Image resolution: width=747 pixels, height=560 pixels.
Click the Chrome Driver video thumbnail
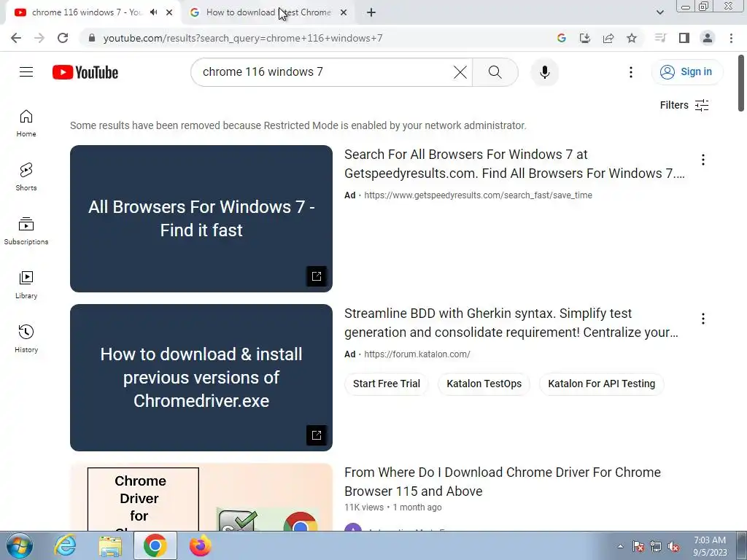point(201,497)
